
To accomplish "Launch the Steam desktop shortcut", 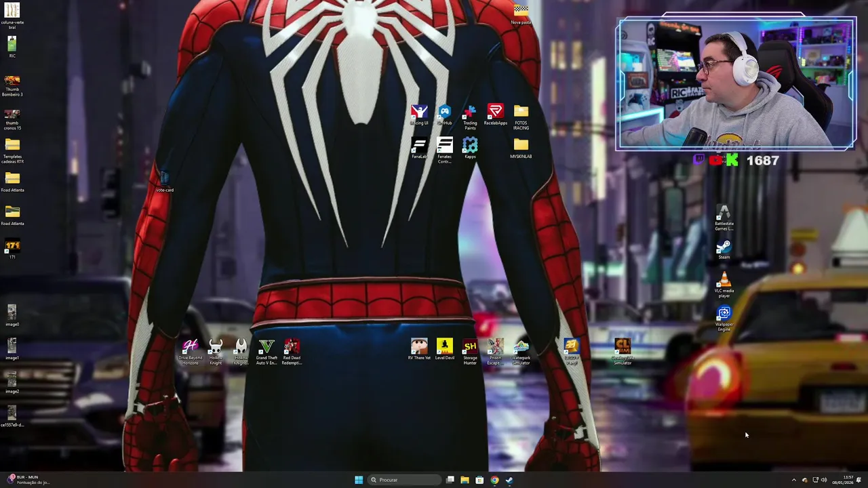I will [724, 249].
